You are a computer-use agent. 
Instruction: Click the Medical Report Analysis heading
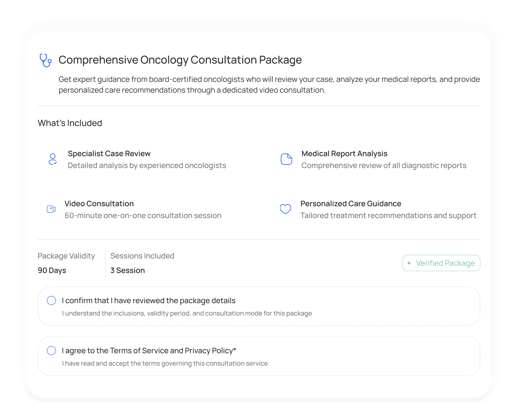tap(344, 154)
